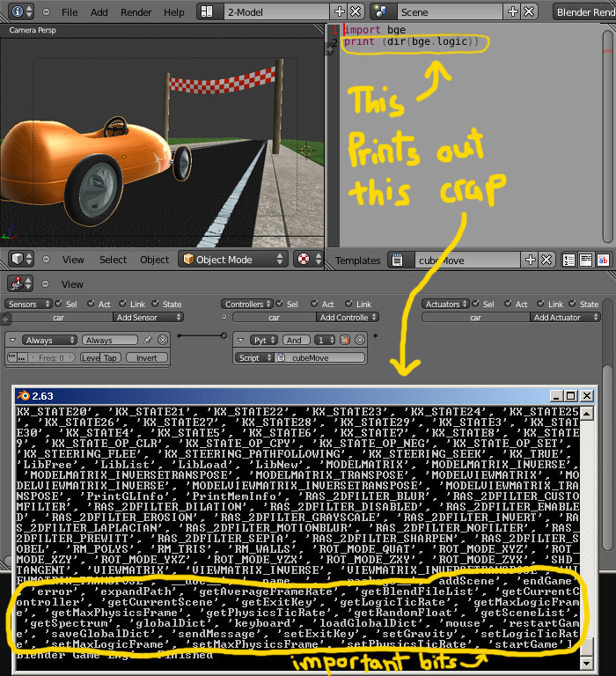This screenshot has height=676, width=616.
Task: Toggle Sensors Link checkbox
Action: [x=123, y=304]
